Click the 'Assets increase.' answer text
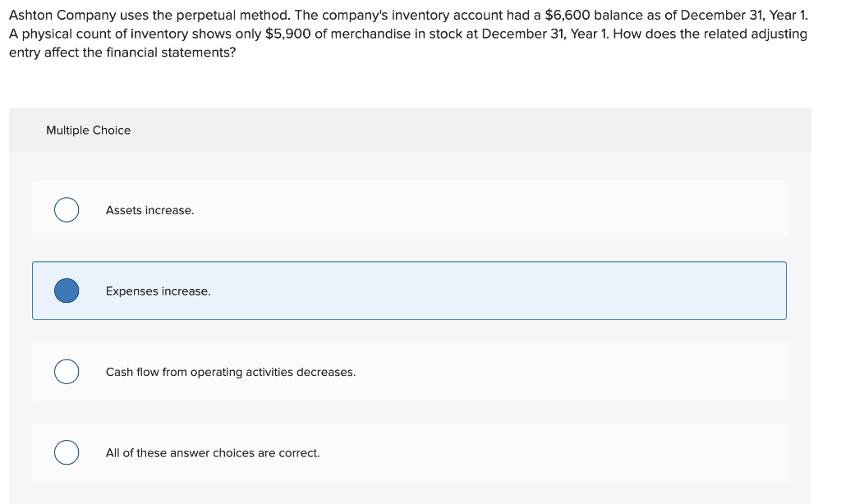Viewport: 841px width, 504px height. click(149, 210)
